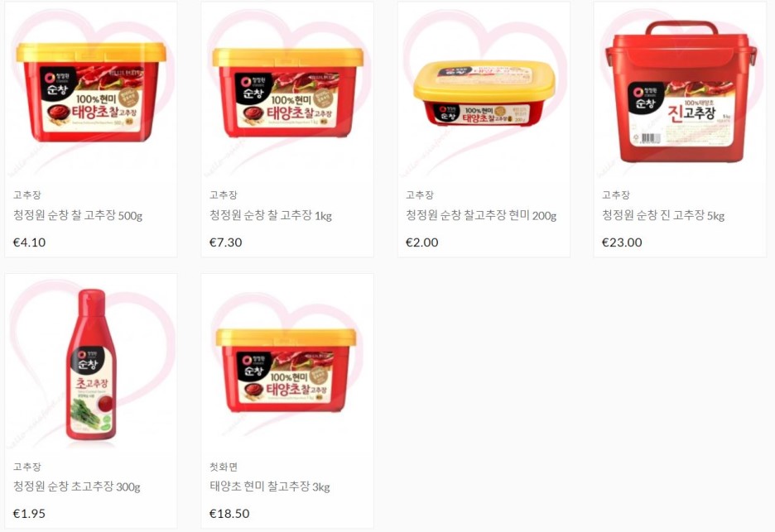Open the 300g squeeze bottle product image

click(91, 362)
